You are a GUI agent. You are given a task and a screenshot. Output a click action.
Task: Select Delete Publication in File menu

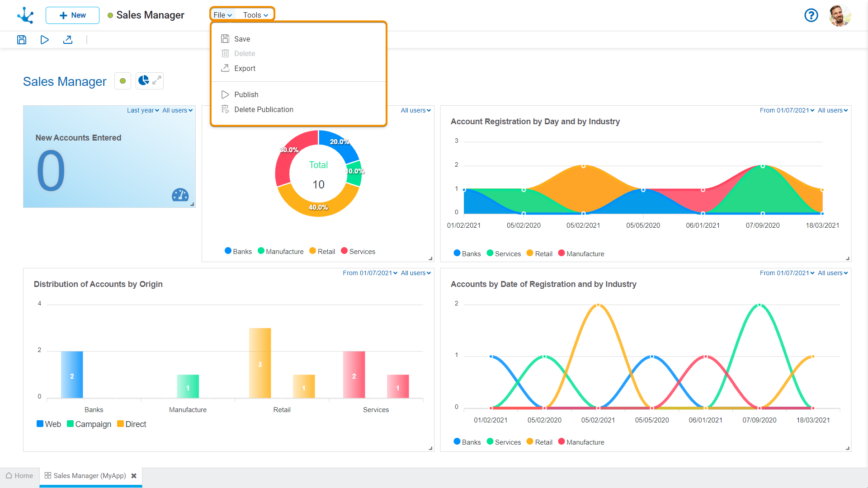[x=264, y=109]
